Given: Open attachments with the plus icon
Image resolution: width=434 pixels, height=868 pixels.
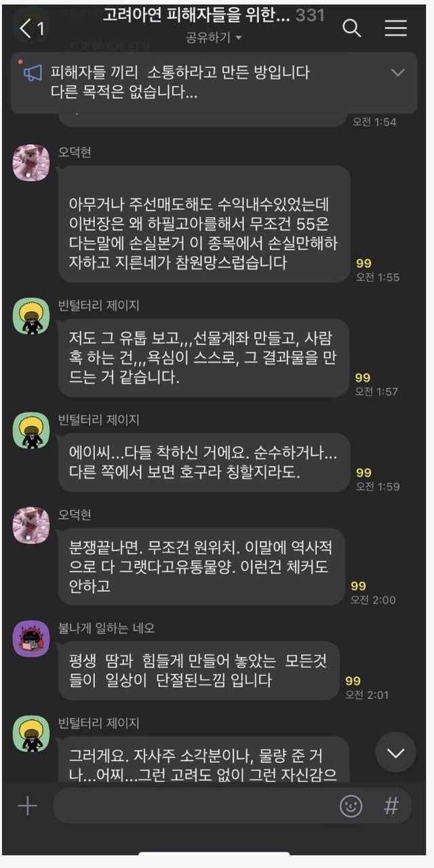Looking at the screenshot, I should pos(27,806).
